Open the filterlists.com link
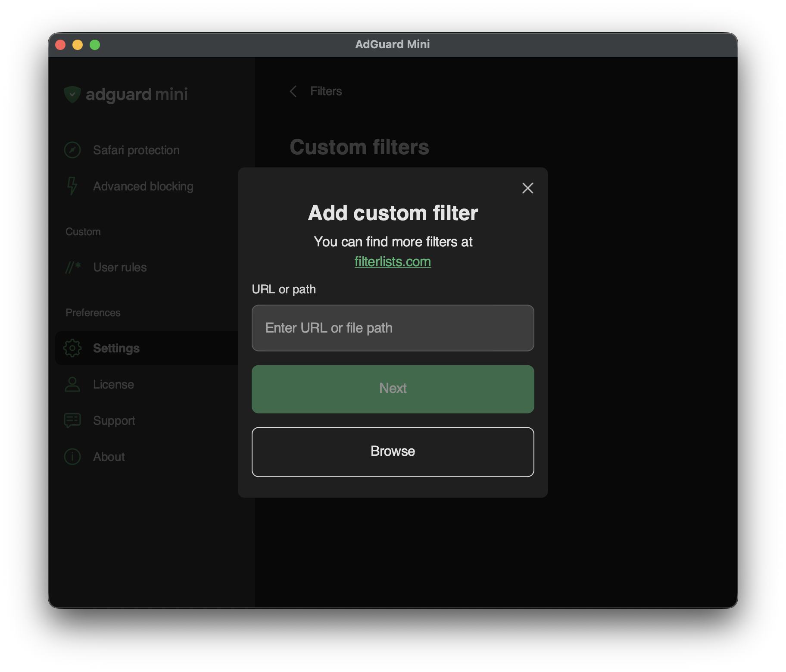The height and width of the screenshot is (672, 786). tap(392, 261)
